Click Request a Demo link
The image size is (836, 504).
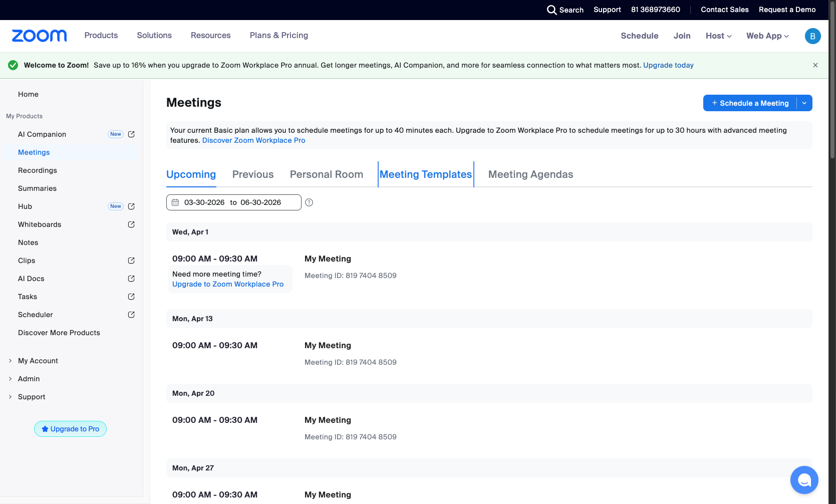tap(787, 10)
